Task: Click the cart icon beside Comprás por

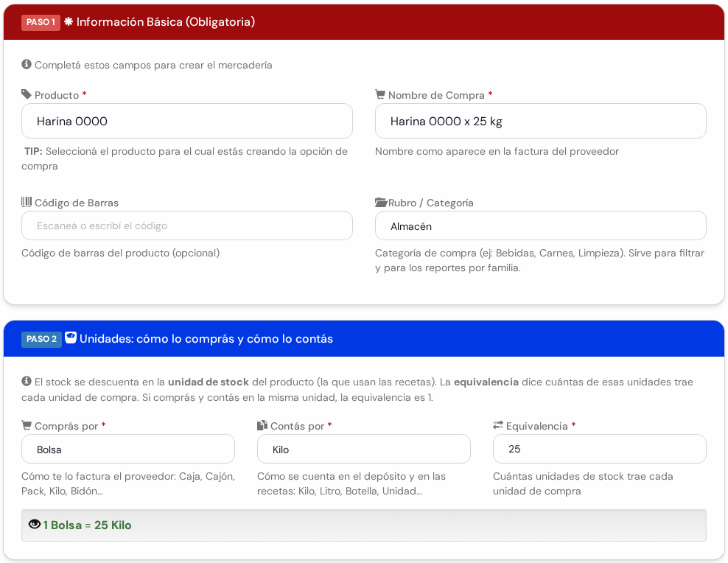Action: click(x=27, y=425)
